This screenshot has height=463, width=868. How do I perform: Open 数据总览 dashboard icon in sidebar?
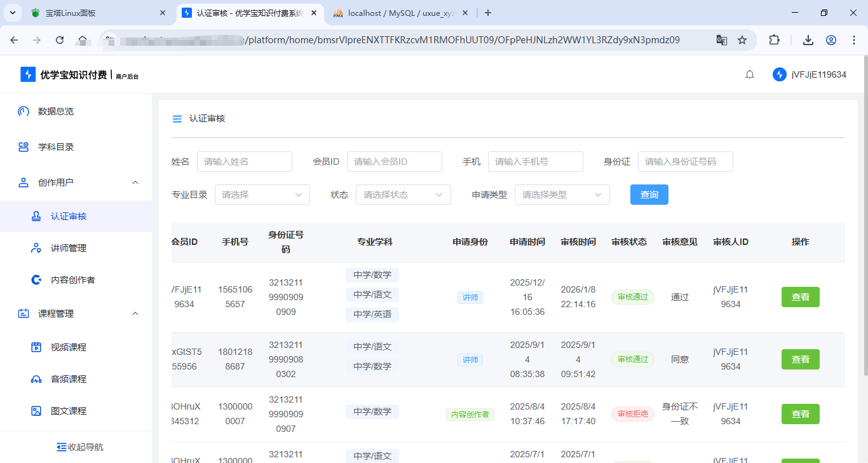[x=24, y=111]
